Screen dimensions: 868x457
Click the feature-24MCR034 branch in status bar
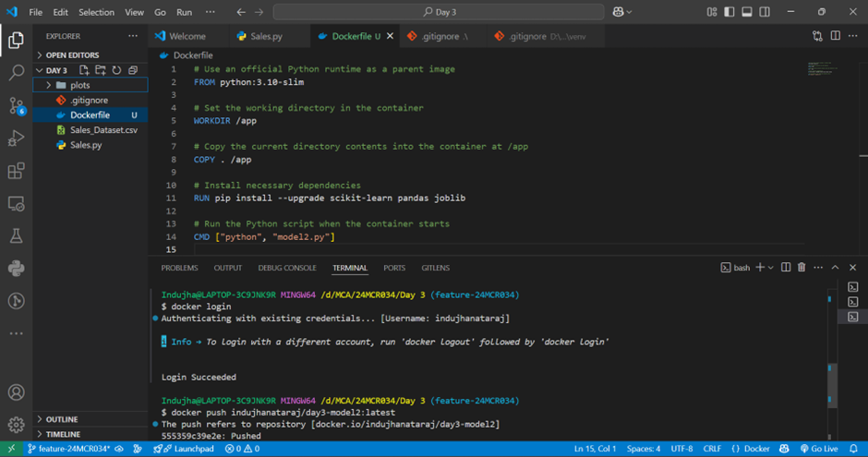pos(69,449)
